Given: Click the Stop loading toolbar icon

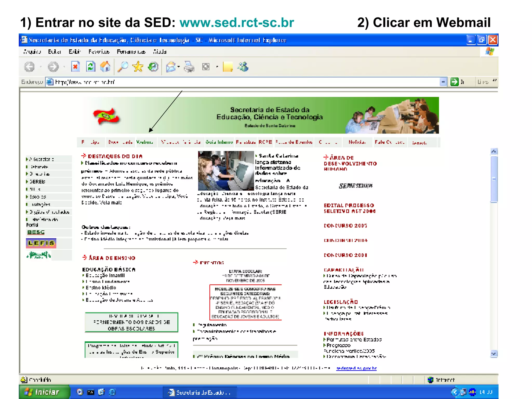Looking at the screenshot, I should [x=75, y=67].
